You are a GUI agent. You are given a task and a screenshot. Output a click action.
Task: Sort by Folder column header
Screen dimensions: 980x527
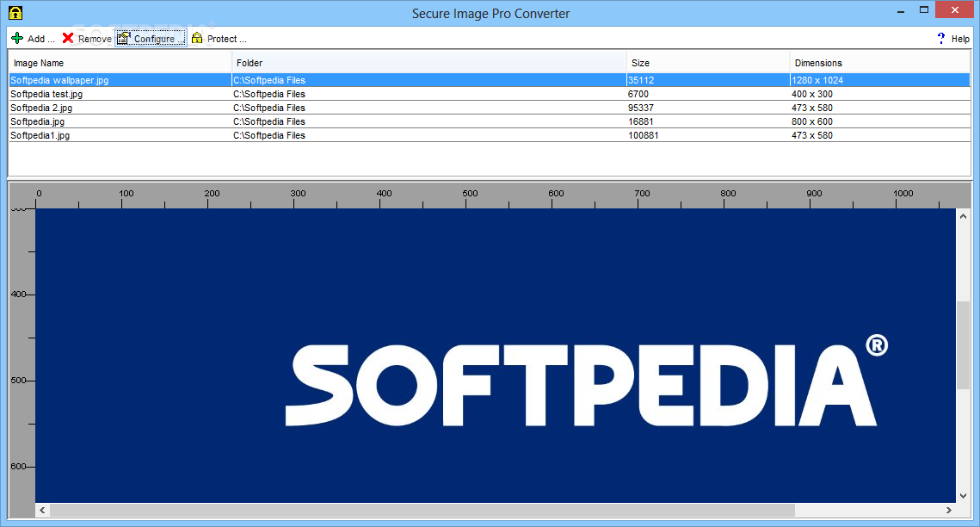pyautogui.click(x=428, y=63)
